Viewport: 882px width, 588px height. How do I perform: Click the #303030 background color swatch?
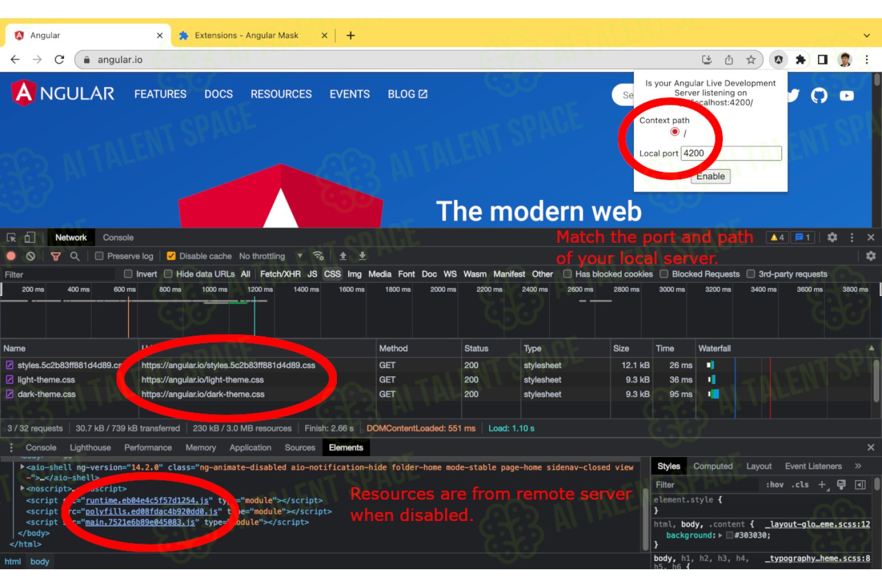[730, 535]
